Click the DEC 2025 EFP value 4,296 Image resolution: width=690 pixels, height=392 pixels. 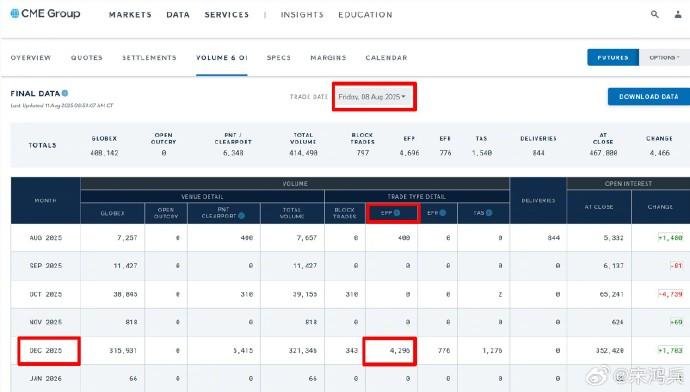[x=400, y=351]
